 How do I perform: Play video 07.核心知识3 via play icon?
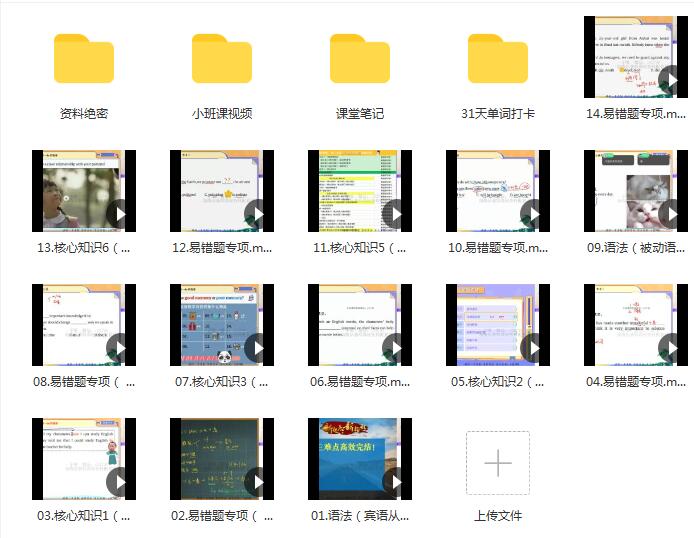point(257,348)
